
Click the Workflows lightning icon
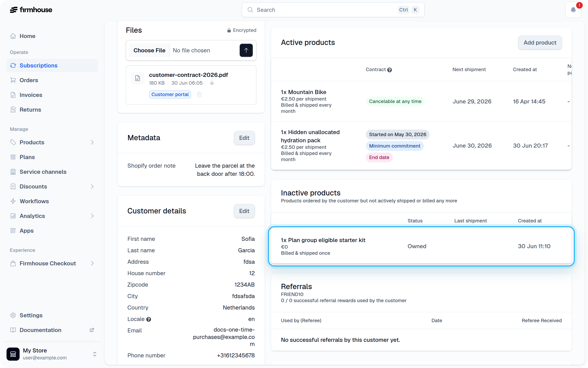[13, 201]
